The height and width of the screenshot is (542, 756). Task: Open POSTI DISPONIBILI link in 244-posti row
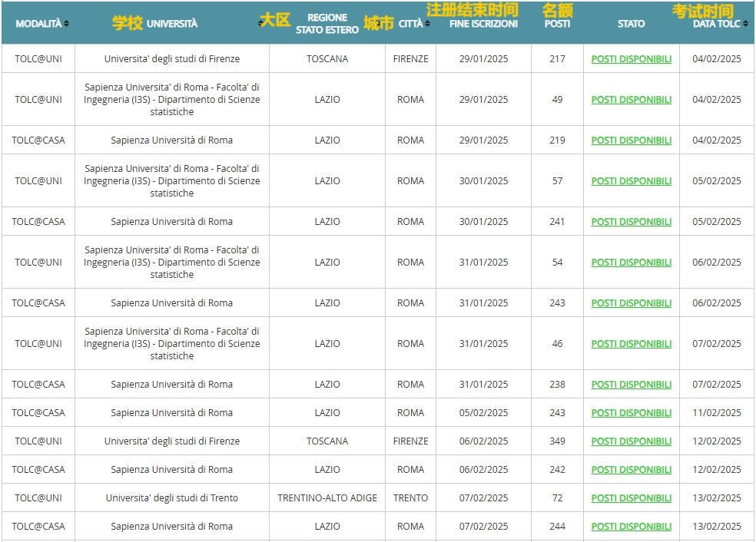coord(631,527)
